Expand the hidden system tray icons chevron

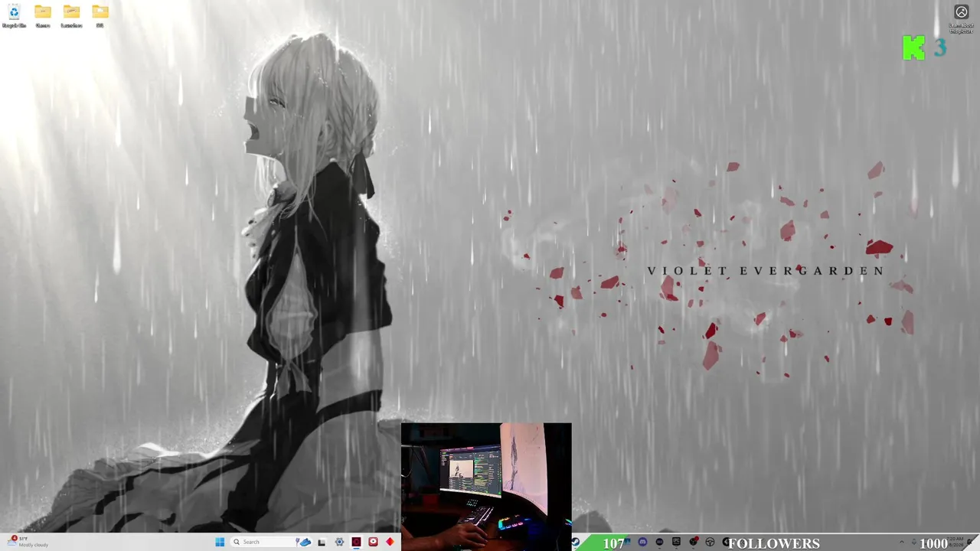(902, 542)
